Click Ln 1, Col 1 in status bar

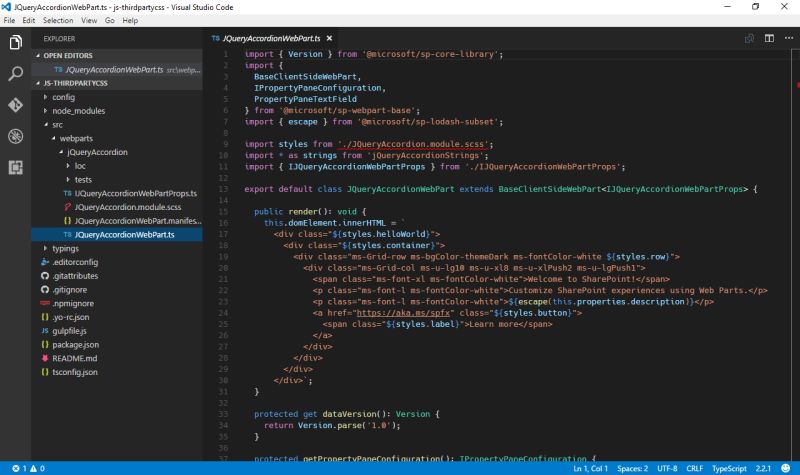590,468
